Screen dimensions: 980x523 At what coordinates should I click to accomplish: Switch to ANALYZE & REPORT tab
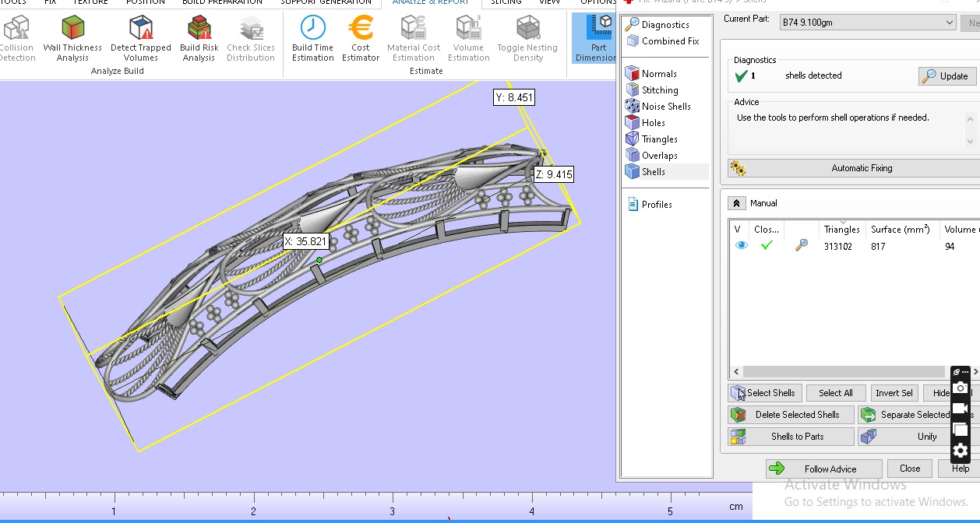click(431, 3)
